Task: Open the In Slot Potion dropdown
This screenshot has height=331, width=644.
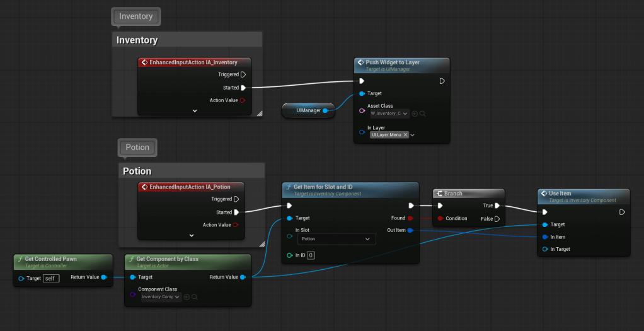Action: [x=336, y=240]
